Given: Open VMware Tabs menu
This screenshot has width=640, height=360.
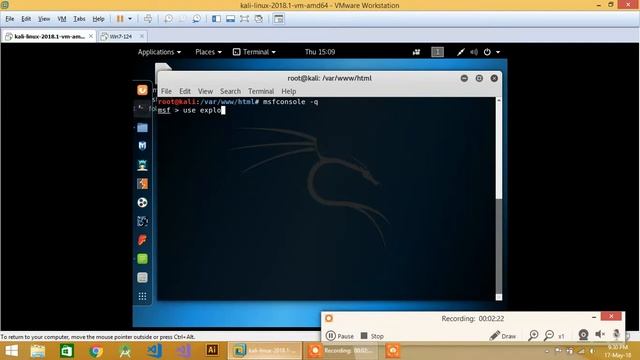Looking at the screenshot, I should click(x=79, y=19).
